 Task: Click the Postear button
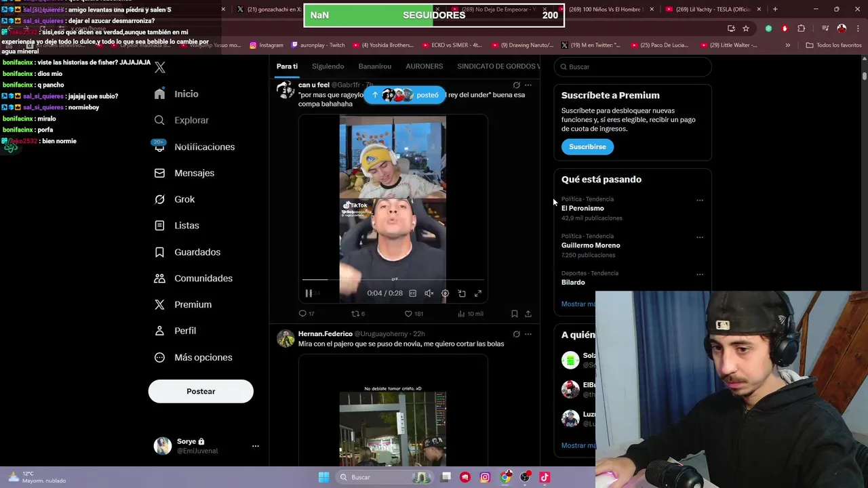tap(201, 391)
